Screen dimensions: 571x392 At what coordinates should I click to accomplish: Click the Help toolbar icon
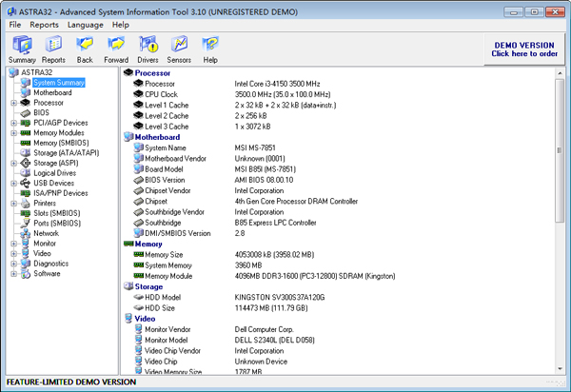210,45
